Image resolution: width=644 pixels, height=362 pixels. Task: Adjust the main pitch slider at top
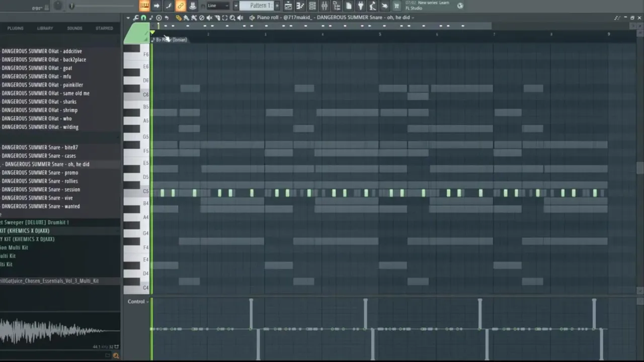[71, 6]
